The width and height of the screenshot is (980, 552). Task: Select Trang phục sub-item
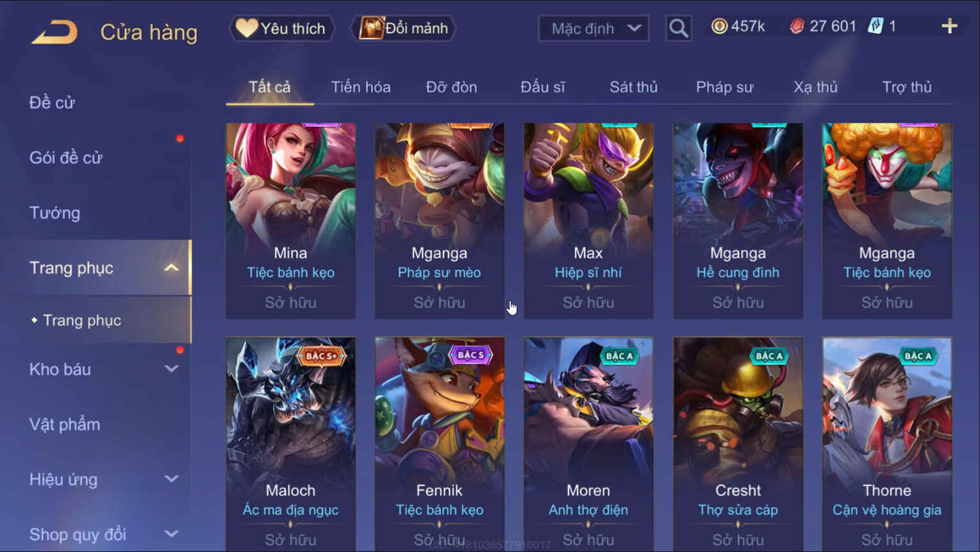pyautogui.click(x=82, y=320)
